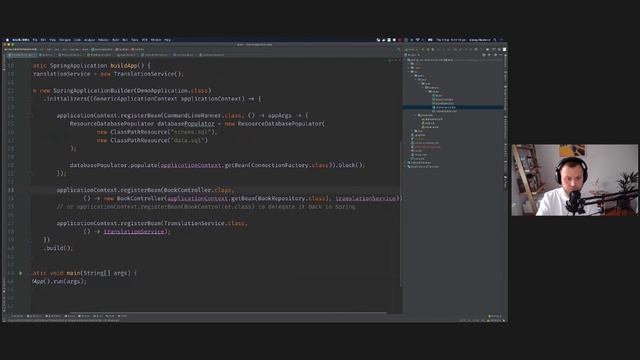This screenshot has height=360, width=640.
Task: Click the underlined databasePopulator variable on line 25
Action: (186, 124)
